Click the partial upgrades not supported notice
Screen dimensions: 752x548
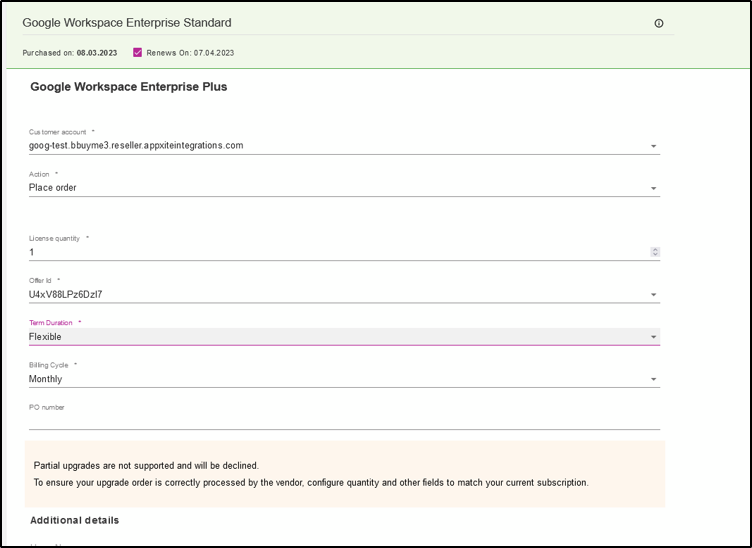[x=146, y=466]
